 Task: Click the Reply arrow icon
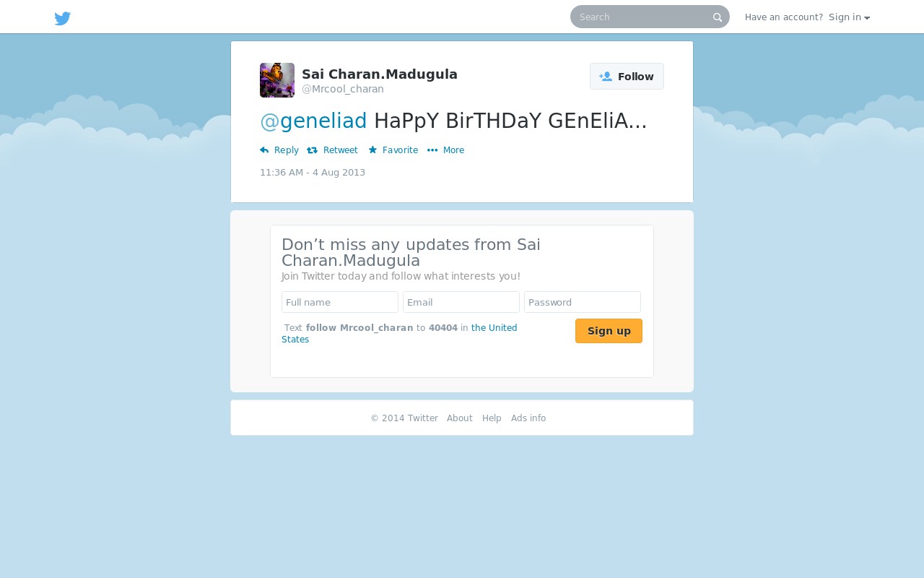tap(264, 150)
